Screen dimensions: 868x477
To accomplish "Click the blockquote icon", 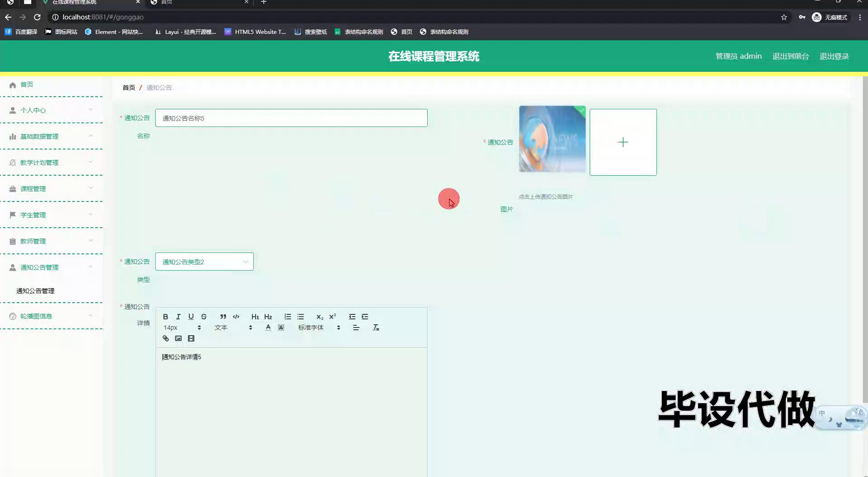I will (223, 317).
